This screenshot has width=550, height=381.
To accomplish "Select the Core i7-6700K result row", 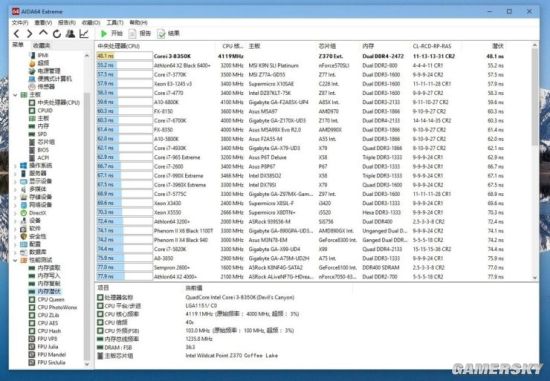I will click(x=314, y=121).
